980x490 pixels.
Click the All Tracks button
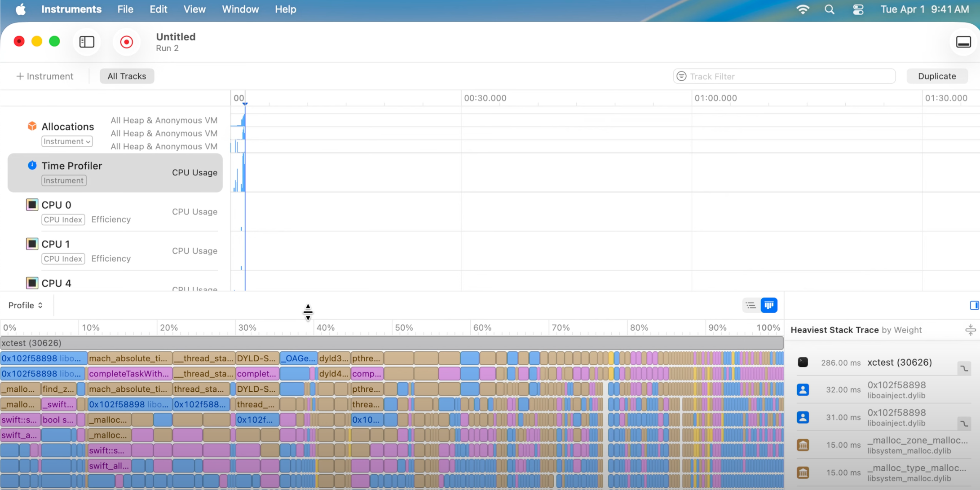(127, 76)
